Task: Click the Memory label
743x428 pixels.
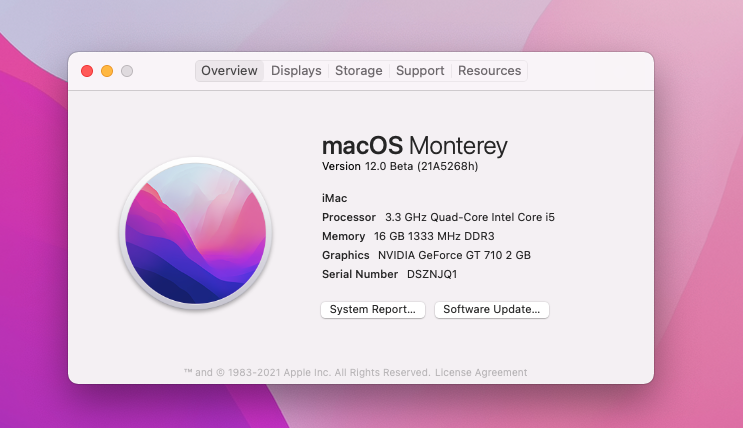Action: click(x=344, y=236)
